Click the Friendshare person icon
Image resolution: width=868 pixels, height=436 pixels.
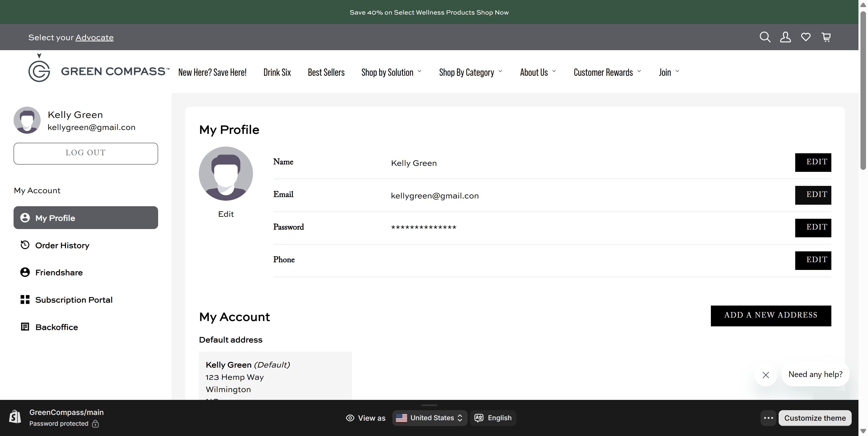tap(25, 272)
